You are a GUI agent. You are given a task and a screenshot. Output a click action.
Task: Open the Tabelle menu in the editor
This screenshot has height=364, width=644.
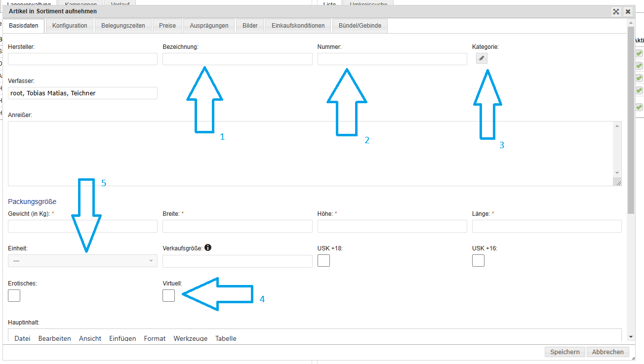point(226,338)
